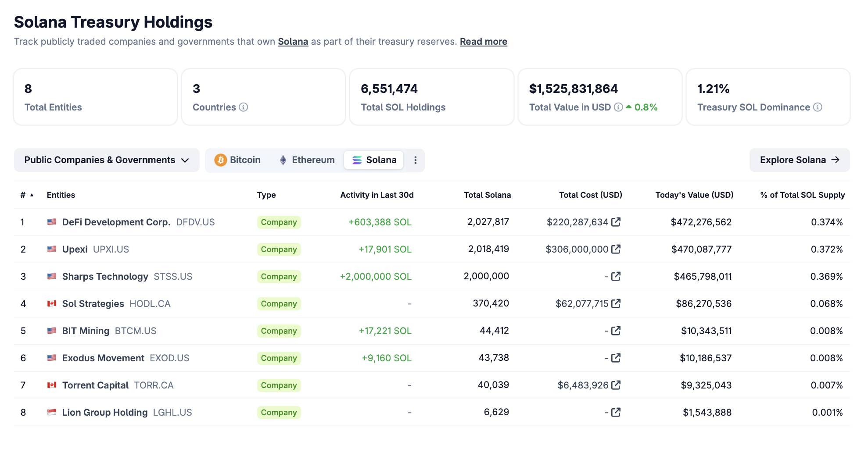Sort by % of Total SOL Supply header

click(x=803, y=195)
